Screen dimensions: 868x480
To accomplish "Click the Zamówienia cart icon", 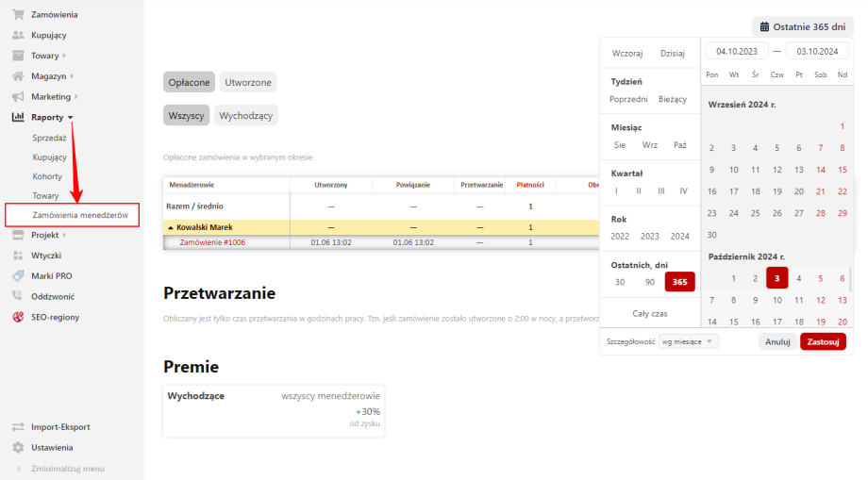I will [18, 14].
